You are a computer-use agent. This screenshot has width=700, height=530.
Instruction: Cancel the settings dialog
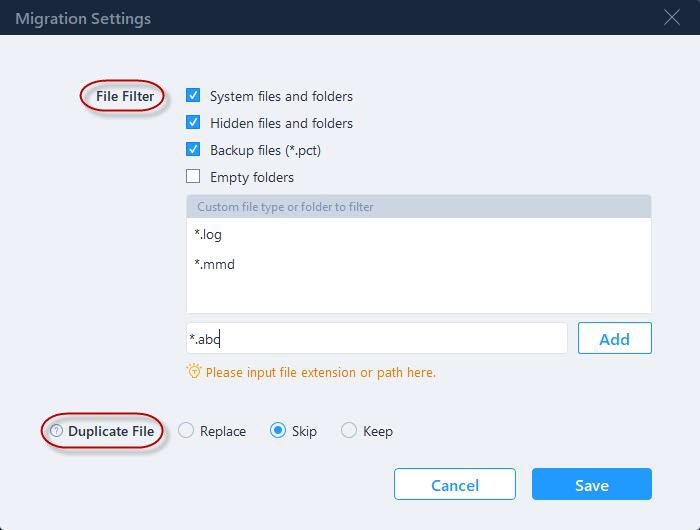pyautogui.click(x=454, y=485)
